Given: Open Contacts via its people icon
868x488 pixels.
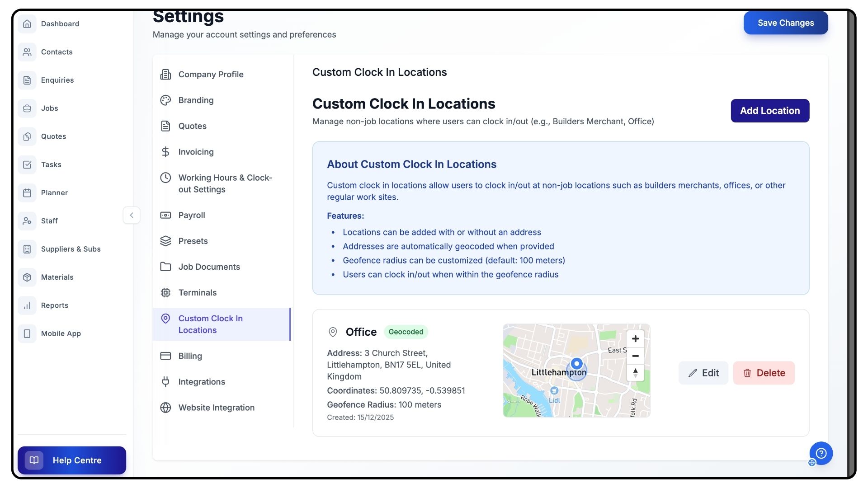Looking at the screenshot, I should (x=27, y=52).
